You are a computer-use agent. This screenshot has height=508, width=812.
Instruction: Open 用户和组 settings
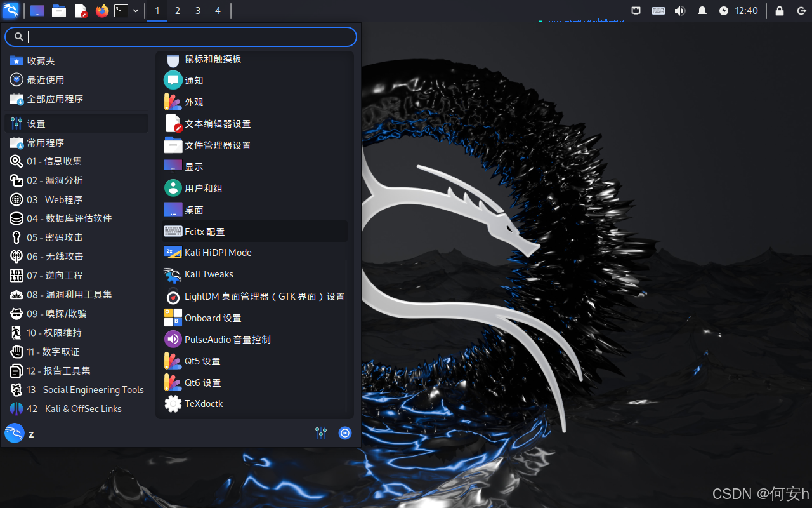[x=254, y=189]
